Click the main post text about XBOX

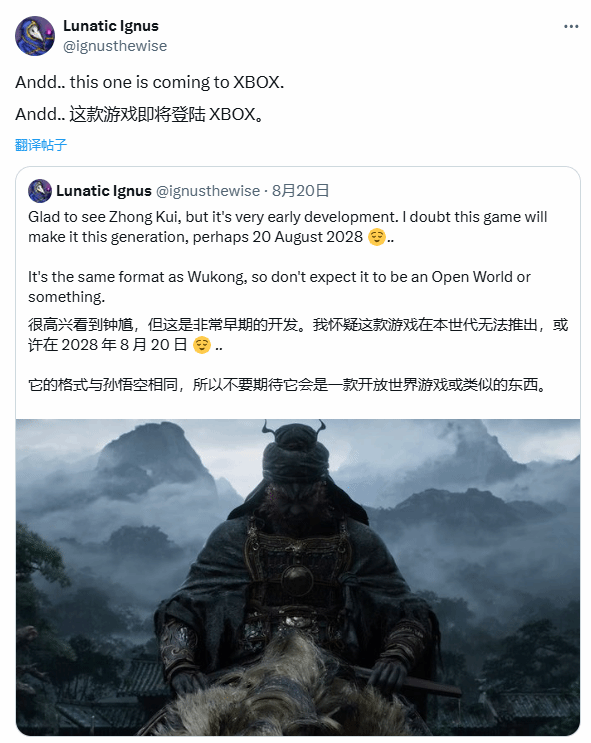tap(149, 82)
